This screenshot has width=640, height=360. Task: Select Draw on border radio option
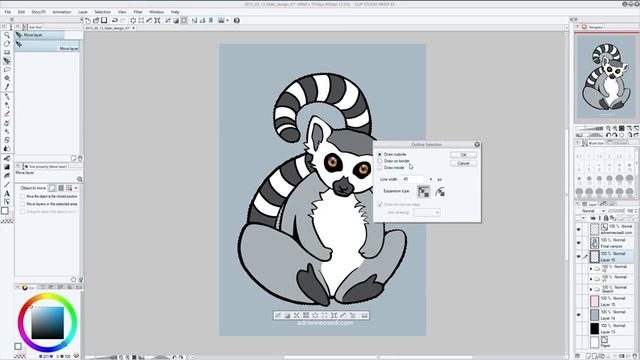(380, 161)
